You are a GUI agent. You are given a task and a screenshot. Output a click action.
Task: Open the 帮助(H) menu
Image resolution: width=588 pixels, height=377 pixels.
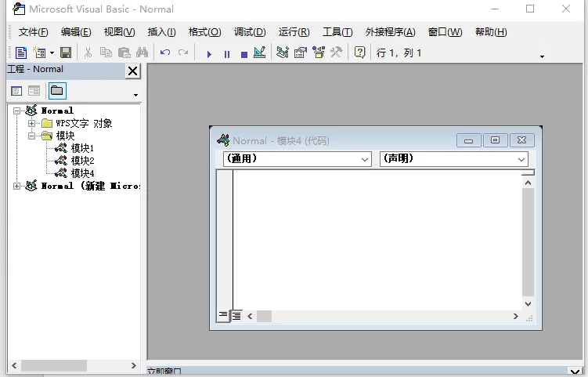click(491, 32)
